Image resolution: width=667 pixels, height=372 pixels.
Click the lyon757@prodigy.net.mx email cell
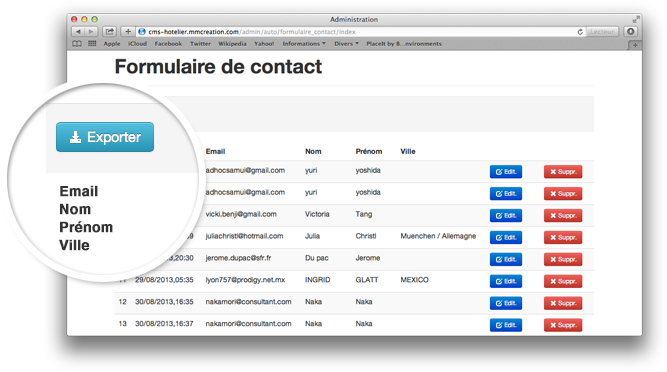tap(245, 280)
